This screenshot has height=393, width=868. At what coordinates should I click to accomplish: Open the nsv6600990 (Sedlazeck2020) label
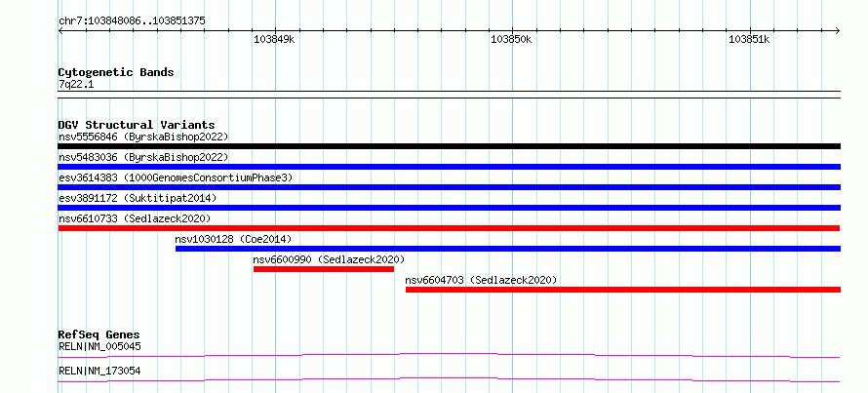coord(329,259)
